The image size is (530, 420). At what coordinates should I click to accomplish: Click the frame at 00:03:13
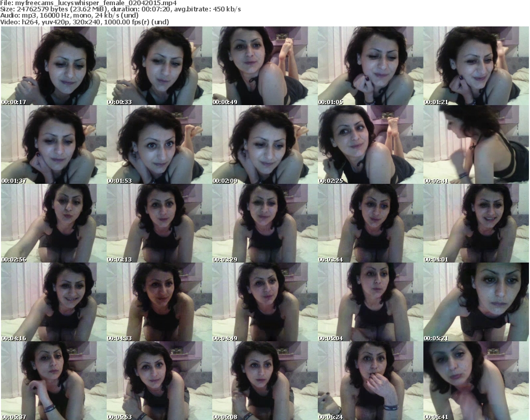coord(159,224)
